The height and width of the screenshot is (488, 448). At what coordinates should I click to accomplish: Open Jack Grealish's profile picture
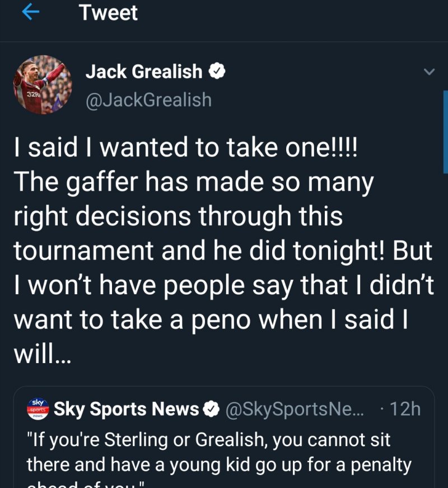(x=39, y=85)
